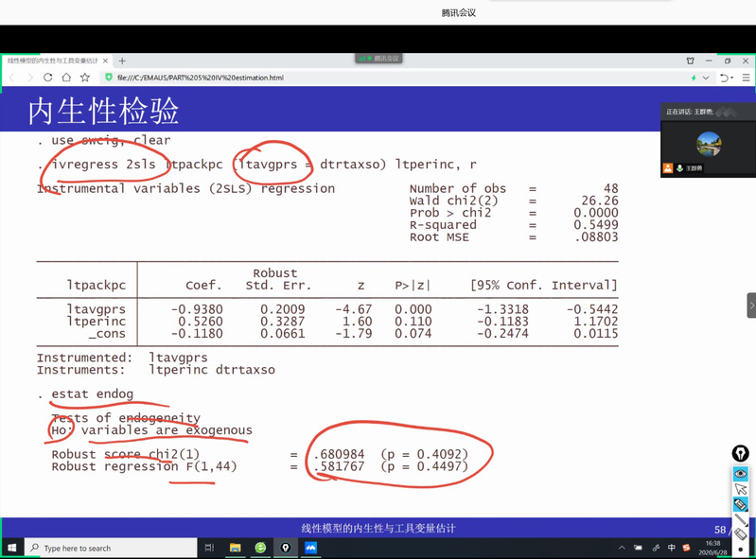Select the 线性模型的内生性与工具变量估计 browser tab
The image size is (756, 559).
coord(54,61)
